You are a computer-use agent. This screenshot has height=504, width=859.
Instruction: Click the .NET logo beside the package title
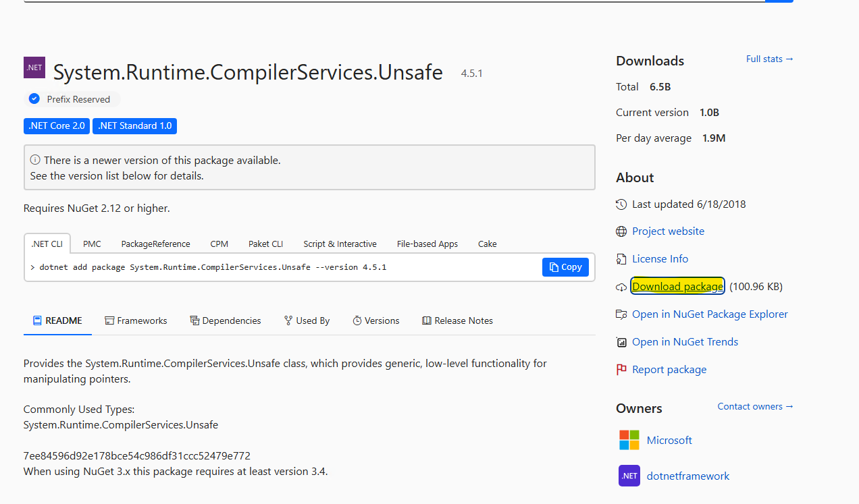[34, 67]
